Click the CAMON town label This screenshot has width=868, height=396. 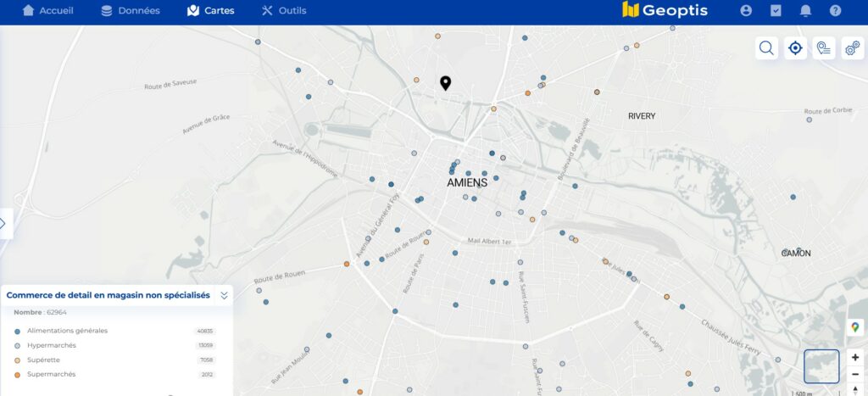click(796, 253)
